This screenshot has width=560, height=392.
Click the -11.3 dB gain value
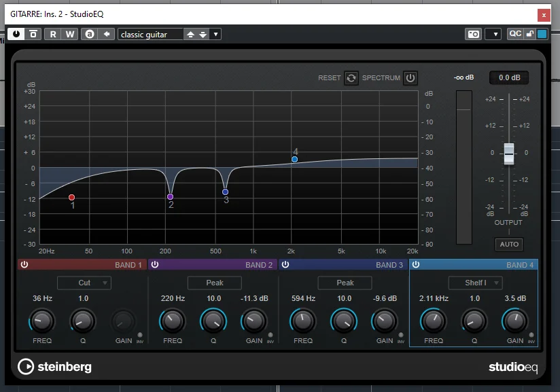tap(254, 298)
